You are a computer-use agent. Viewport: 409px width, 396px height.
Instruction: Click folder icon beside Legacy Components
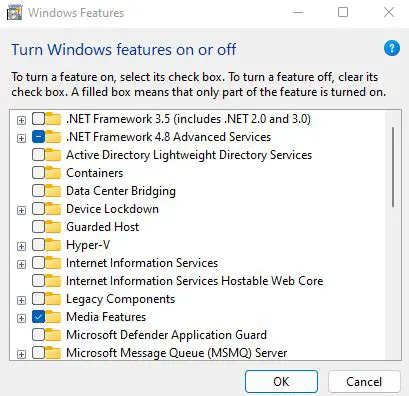tap(53, 299)
